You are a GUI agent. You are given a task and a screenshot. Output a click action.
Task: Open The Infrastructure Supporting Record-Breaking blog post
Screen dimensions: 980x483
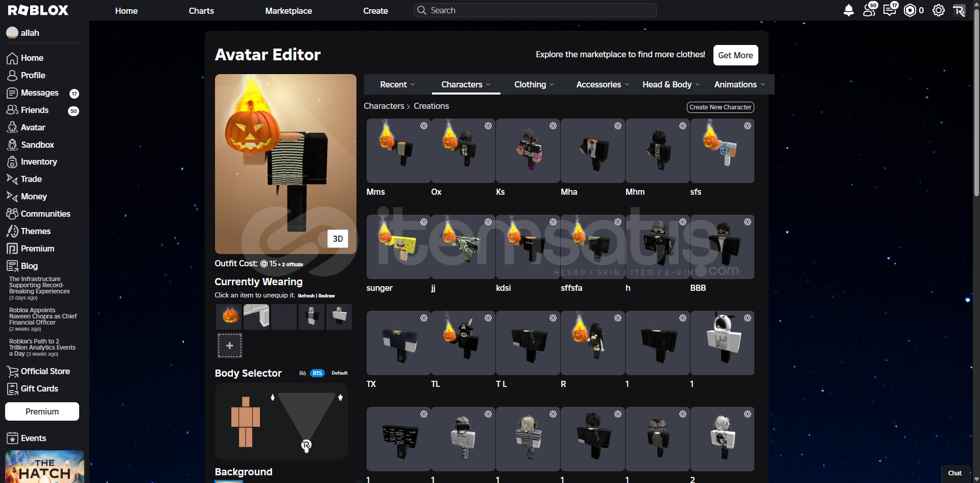coord(39,288)
